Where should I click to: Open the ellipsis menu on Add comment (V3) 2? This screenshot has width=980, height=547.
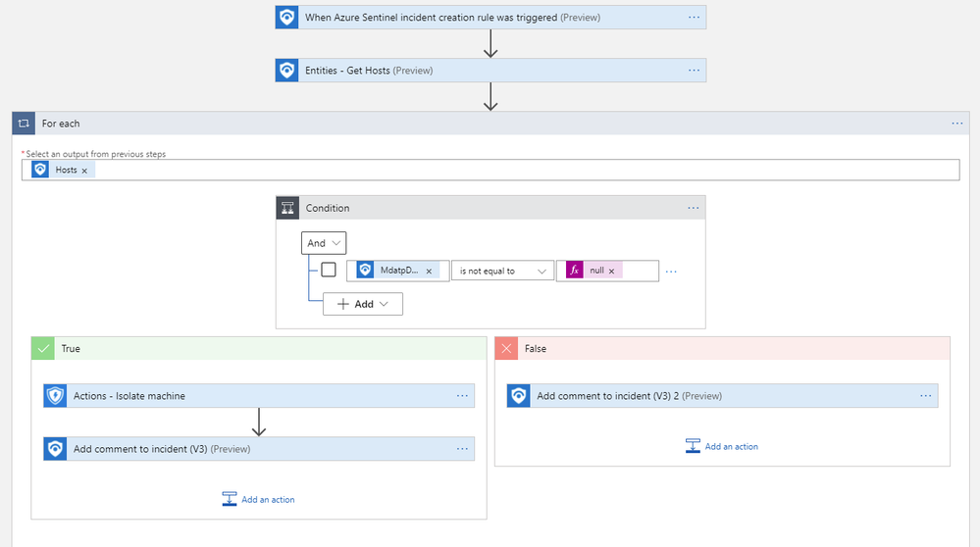coord(926,396)
